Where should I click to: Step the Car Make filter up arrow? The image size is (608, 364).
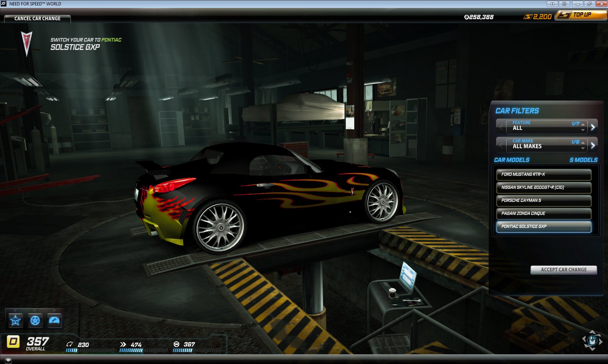pyautogui.click(x=583, y=143)
